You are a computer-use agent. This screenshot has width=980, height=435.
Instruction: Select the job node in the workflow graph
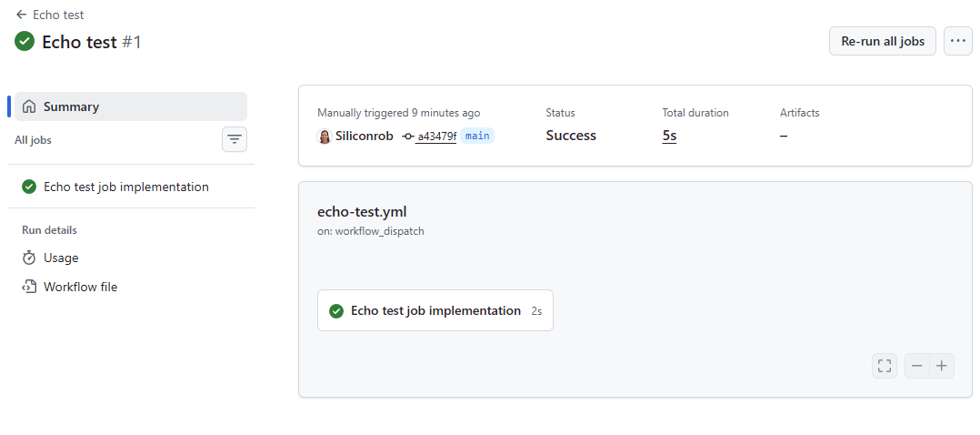tap(435, 310)
